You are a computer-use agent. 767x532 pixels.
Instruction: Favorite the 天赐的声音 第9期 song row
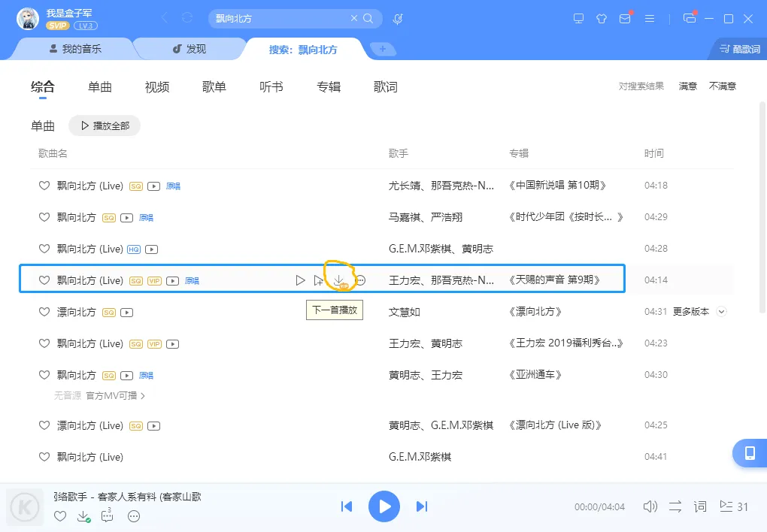(44, 280)
